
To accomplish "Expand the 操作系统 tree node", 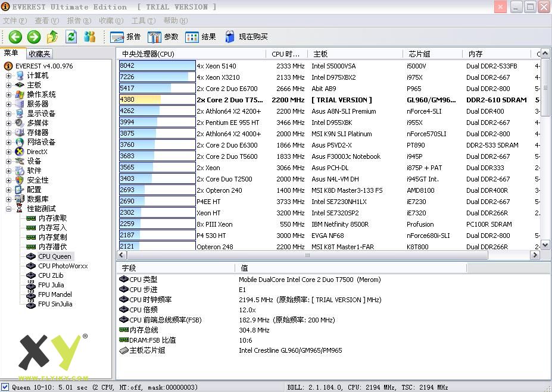I will [x=8, y=95].
